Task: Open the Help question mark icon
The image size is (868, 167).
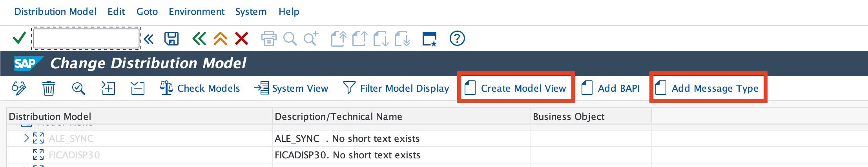Action: tap(457, 39)
